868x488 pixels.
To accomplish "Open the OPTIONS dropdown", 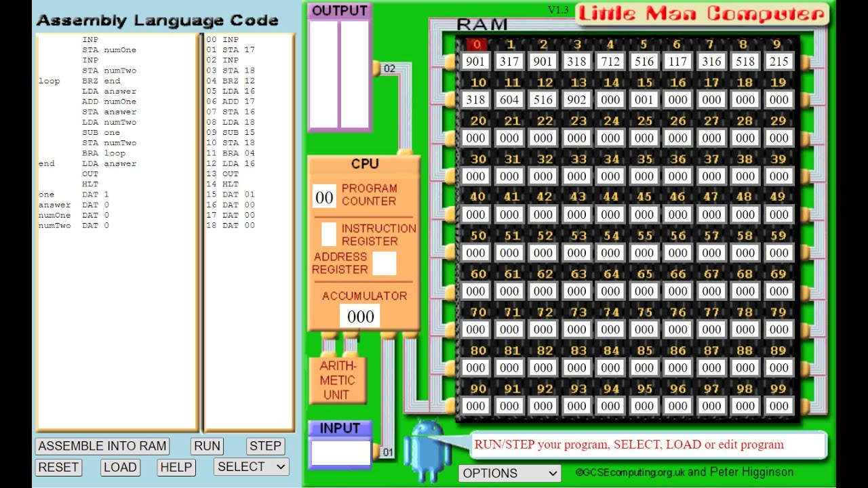I will 510,473.
